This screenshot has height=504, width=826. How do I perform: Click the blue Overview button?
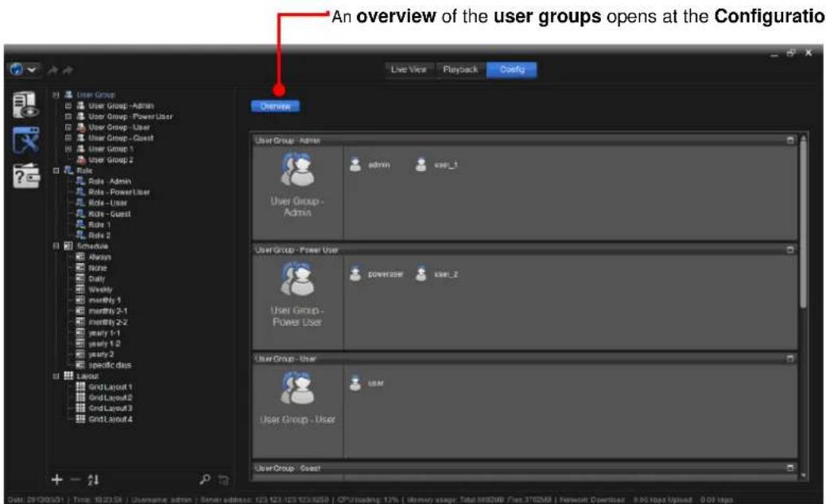[x=276, y=107]
